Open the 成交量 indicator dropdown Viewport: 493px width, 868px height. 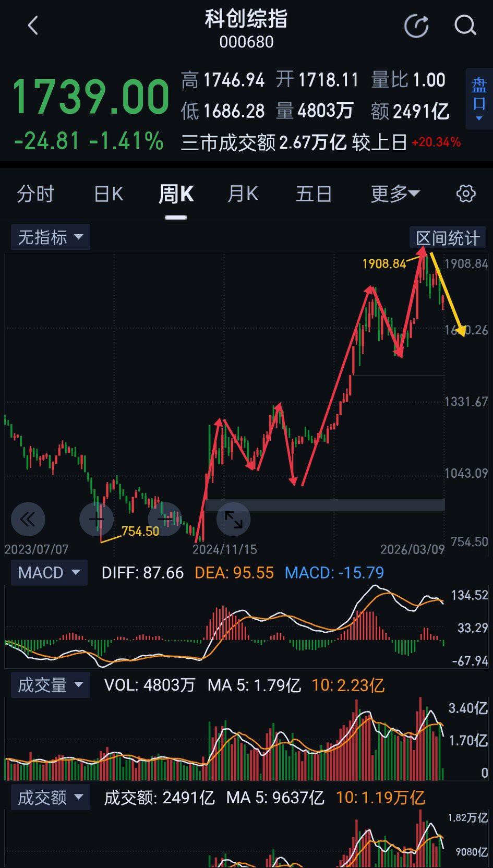(x=51, y=685)
